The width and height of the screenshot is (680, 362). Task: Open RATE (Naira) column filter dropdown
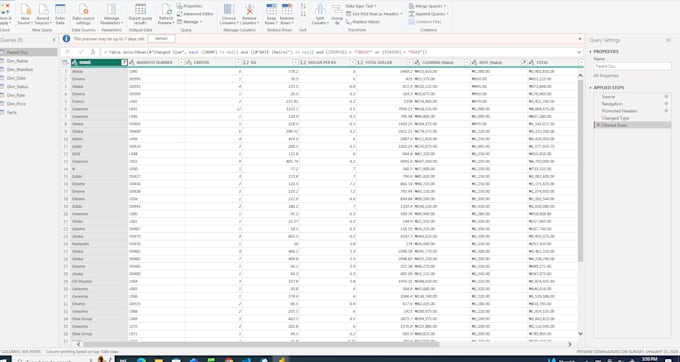tap(524, 62)
